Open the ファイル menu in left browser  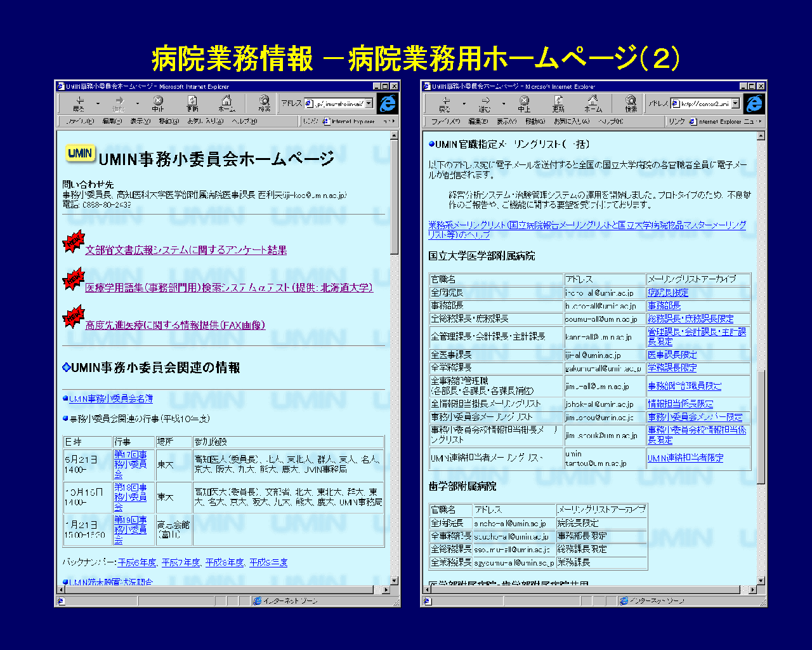click(80, 121)
